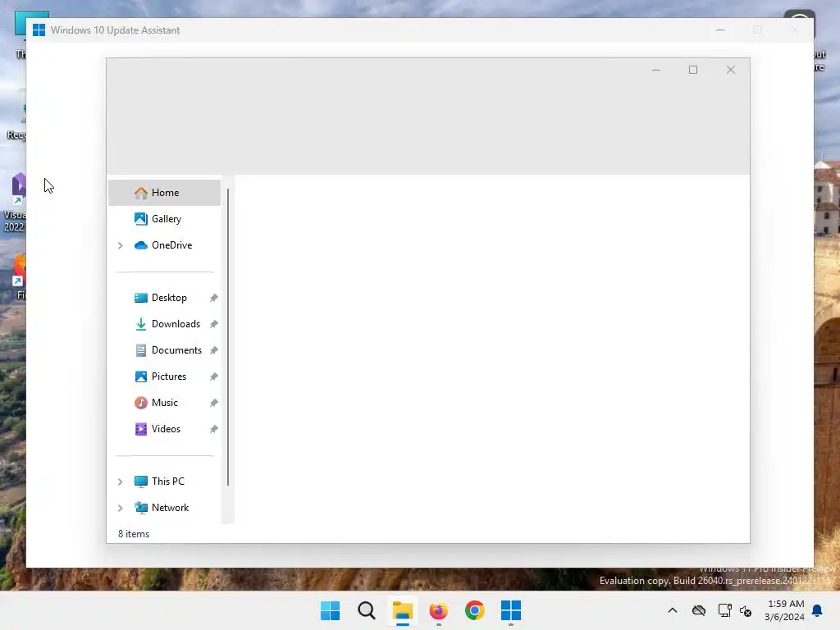Minimize the File Explorer window
The width and height of the screenshot is (840, 630).
(x=656, y=71)
